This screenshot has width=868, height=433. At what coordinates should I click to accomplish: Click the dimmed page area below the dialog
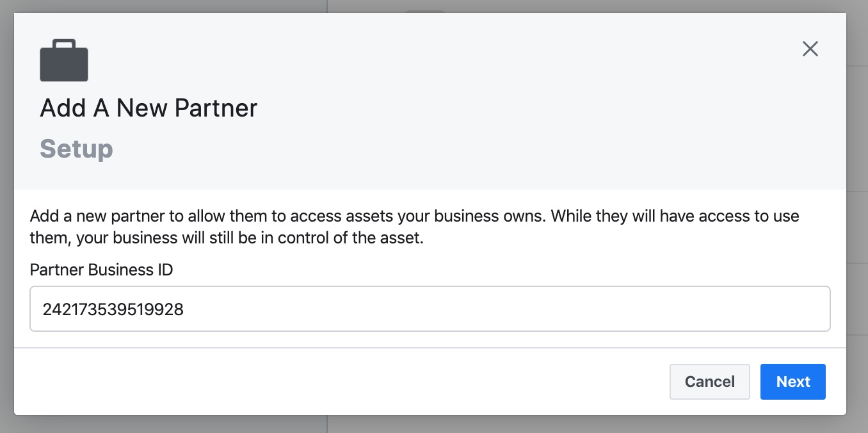pyautogui.click(x=434, y=424)
